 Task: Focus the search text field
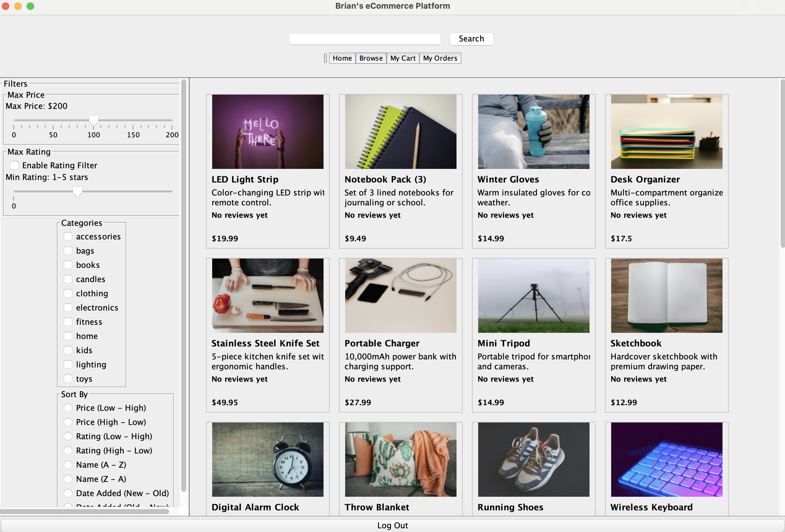click(365, 39)
